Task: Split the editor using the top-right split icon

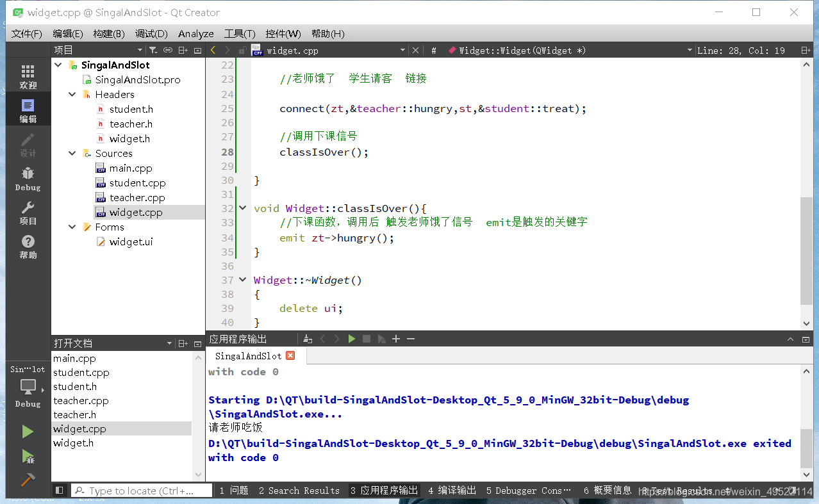Action: pyautogui.click(x=806, y=50)
